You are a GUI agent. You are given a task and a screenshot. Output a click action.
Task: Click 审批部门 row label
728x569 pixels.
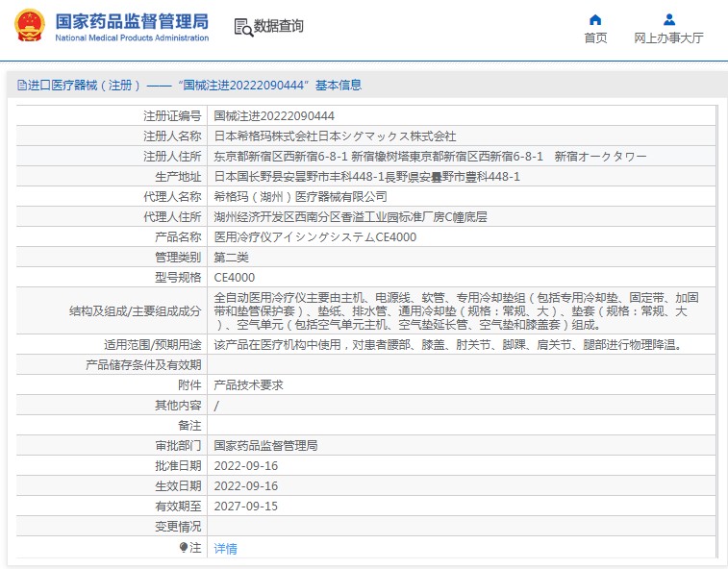click(178, 446)
